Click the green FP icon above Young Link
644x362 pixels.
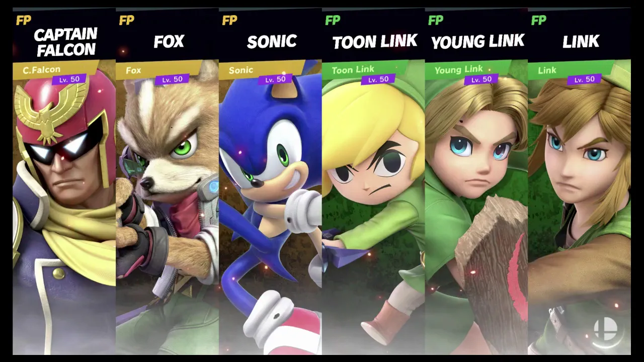[436, 20]
